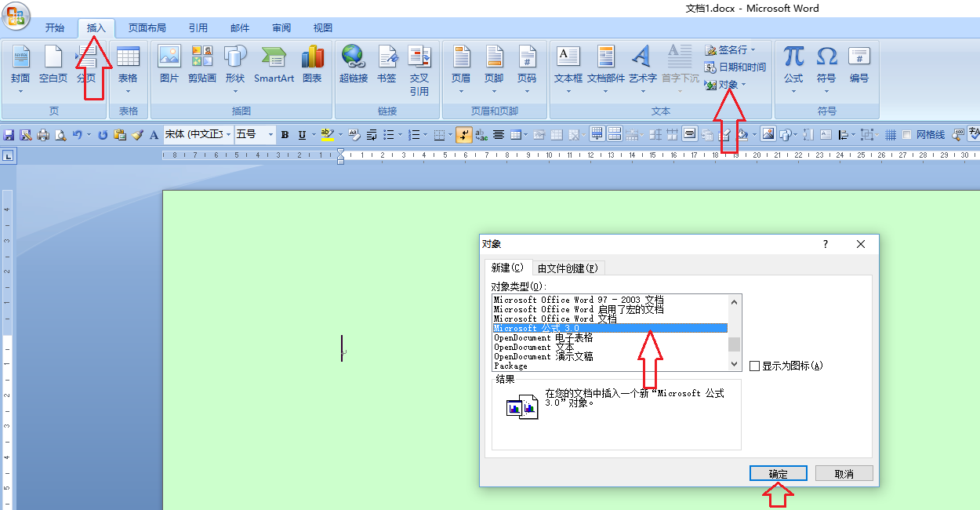Toggle show paragraph marks button
980x510 pixels.
pyautogui.click(x=463, y=135)
